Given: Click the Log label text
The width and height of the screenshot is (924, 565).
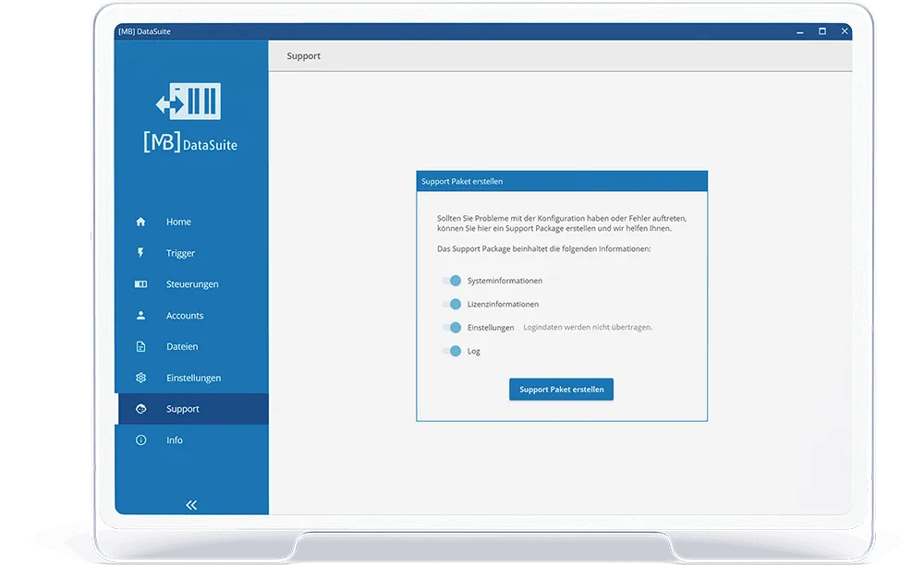Looking at the screenshot, I should pos(474,352).
